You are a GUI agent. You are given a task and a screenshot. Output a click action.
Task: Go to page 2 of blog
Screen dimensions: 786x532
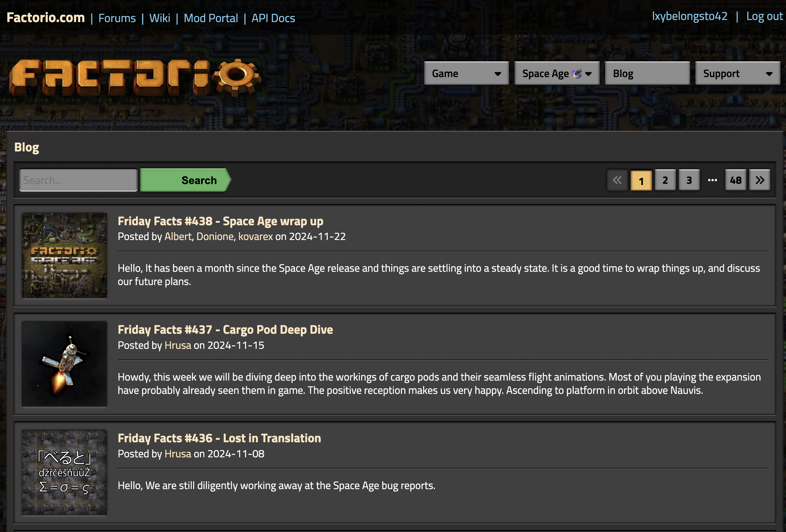[x=665, y=180]
